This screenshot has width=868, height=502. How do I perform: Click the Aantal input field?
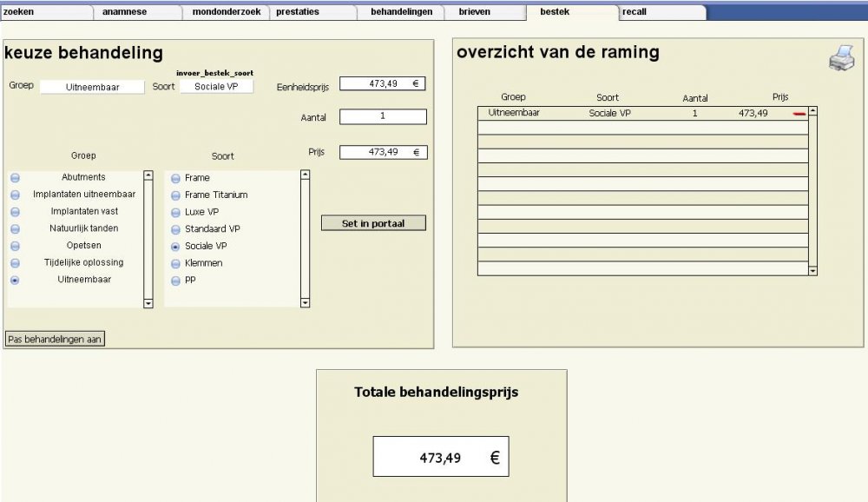pyautogui.click(x=383, y=116)
